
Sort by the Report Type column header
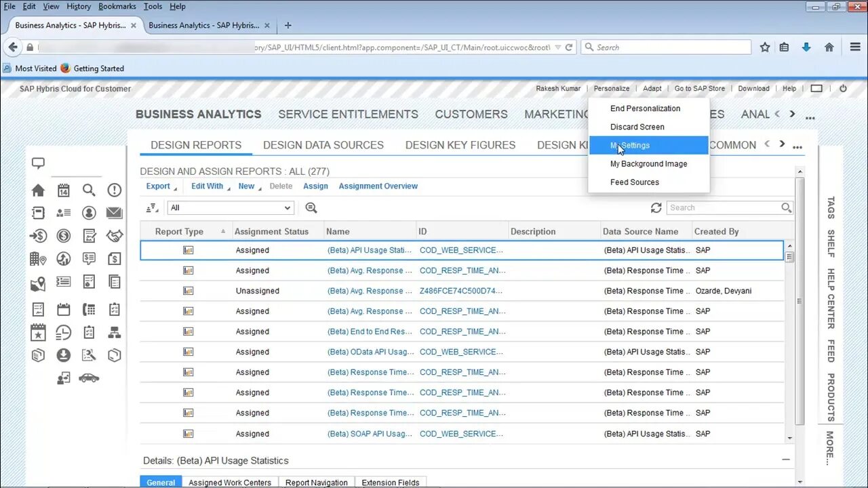pyautogui.click(x=179, y=232)
